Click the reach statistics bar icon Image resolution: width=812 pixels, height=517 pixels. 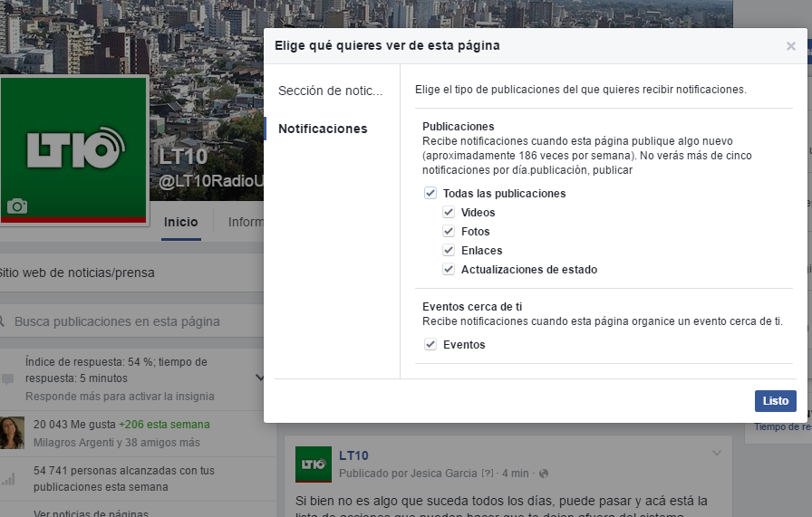(x=8, y=479)
